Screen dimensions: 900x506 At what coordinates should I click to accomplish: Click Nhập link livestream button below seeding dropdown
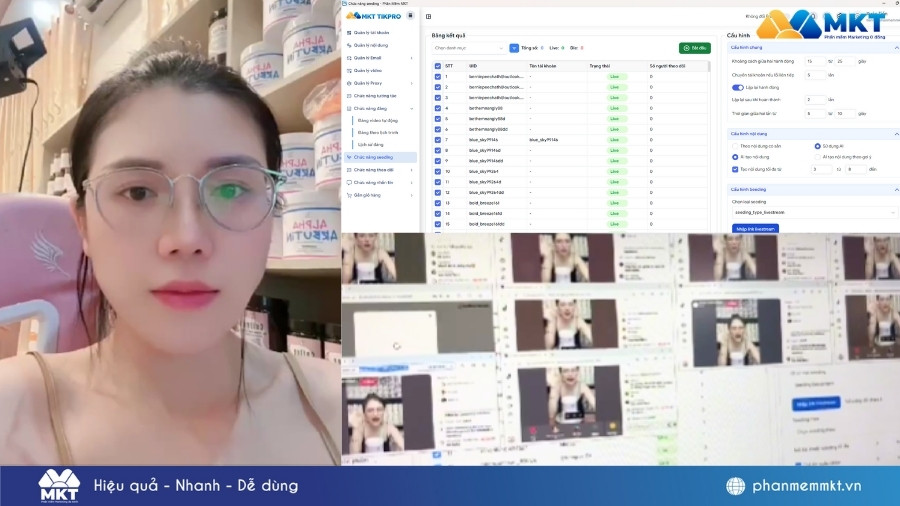click(755, 228)
